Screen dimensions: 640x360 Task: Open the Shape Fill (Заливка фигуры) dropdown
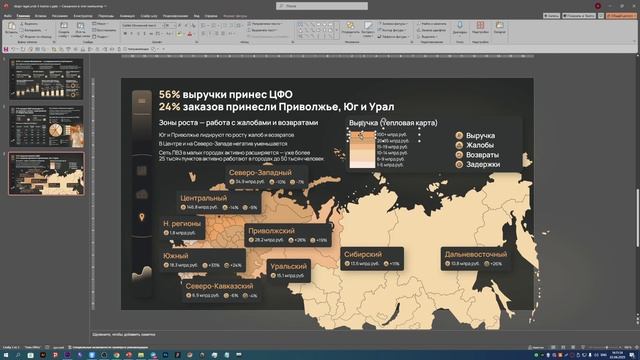tap(392, 24)
